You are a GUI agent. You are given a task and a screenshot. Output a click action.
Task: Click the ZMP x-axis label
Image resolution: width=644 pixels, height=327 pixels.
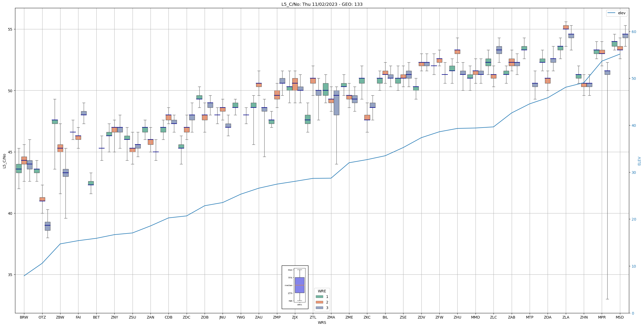[277, 317]
